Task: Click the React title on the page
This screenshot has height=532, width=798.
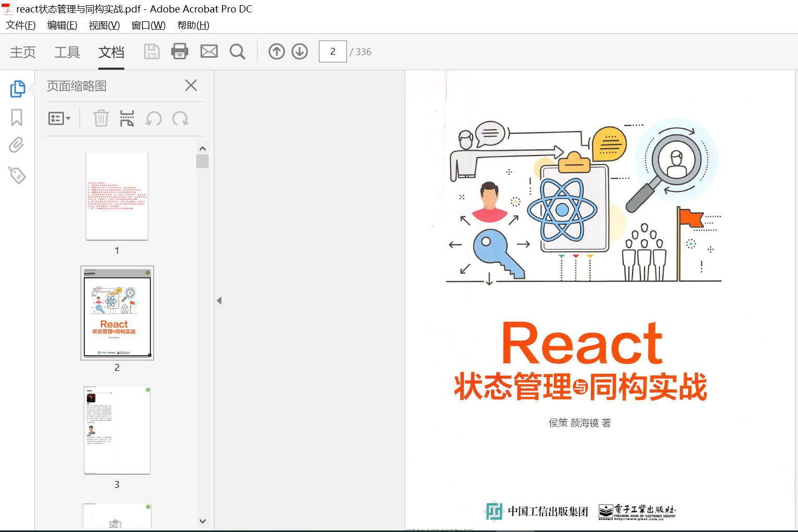Action: coord(582,344)
